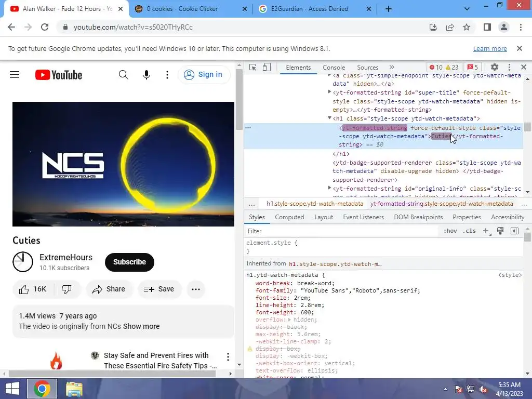This screenshot has width=532, height=399.
Task: Toggle element state :hov
Action: pos(450,231)
